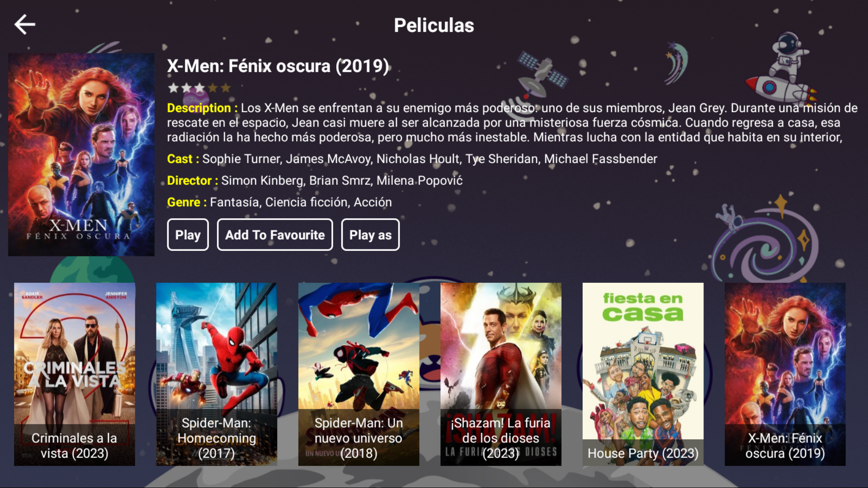Click the last gold rating star
The height and width of the screenshot is (488, 868).
(226, 88)
